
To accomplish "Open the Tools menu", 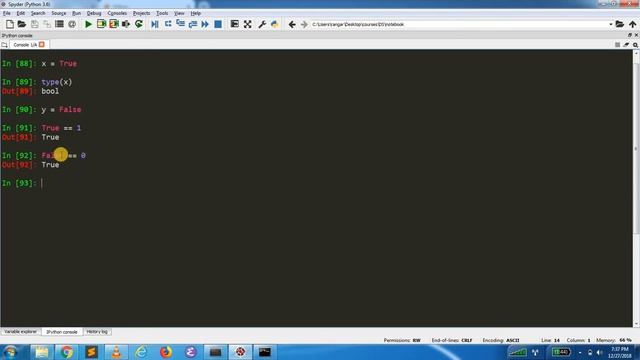I will pos(162,13).
